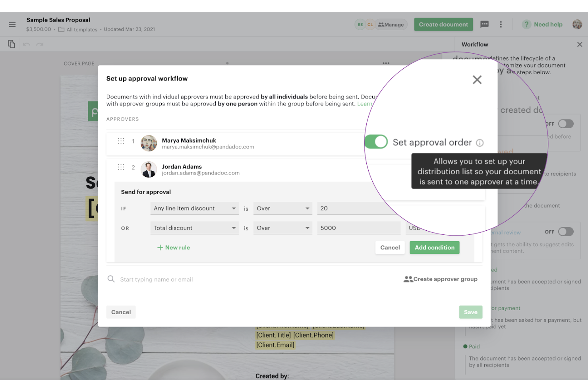The width and height of the screenshot is (588, 392).
Task: Click the [Client.Title] token in document
Action: (273, 335)
